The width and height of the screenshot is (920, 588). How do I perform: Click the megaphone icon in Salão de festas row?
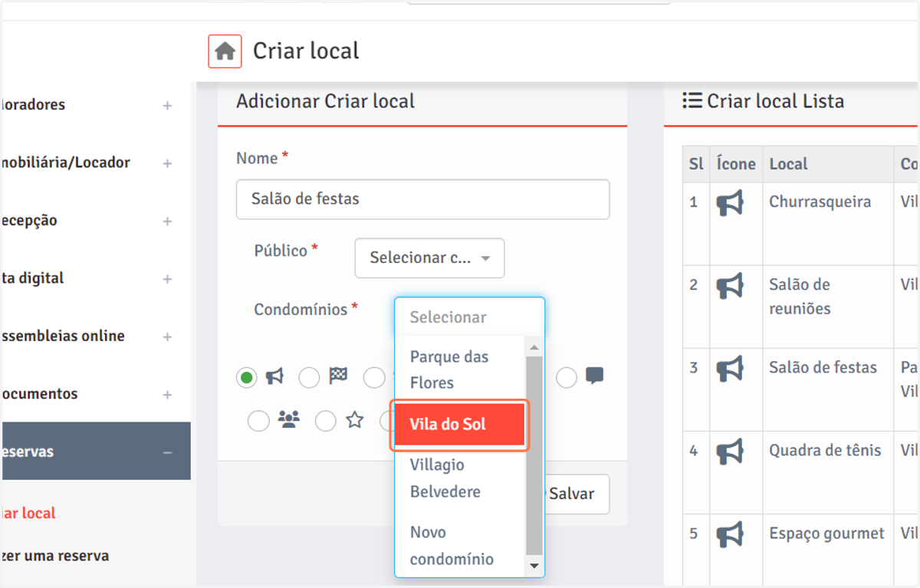pyautogui.click(x=730, y=369)
